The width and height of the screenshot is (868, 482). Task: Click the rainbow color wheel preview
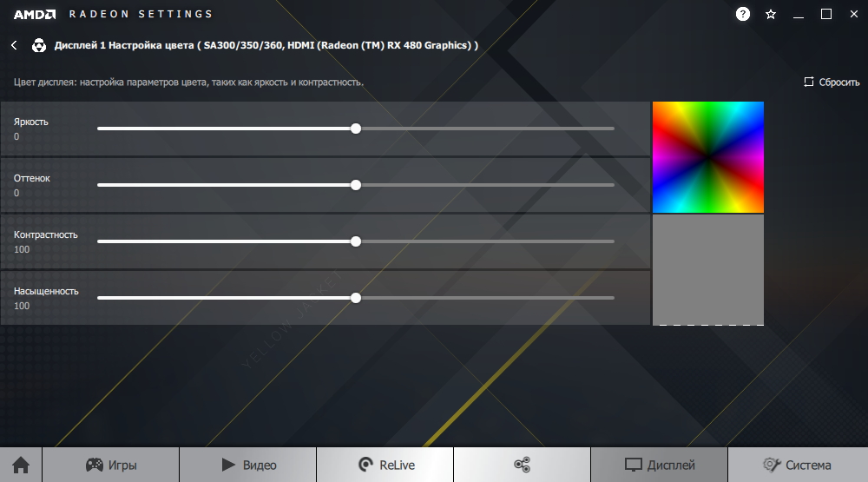pyautogui.click(x=708, y=157)
